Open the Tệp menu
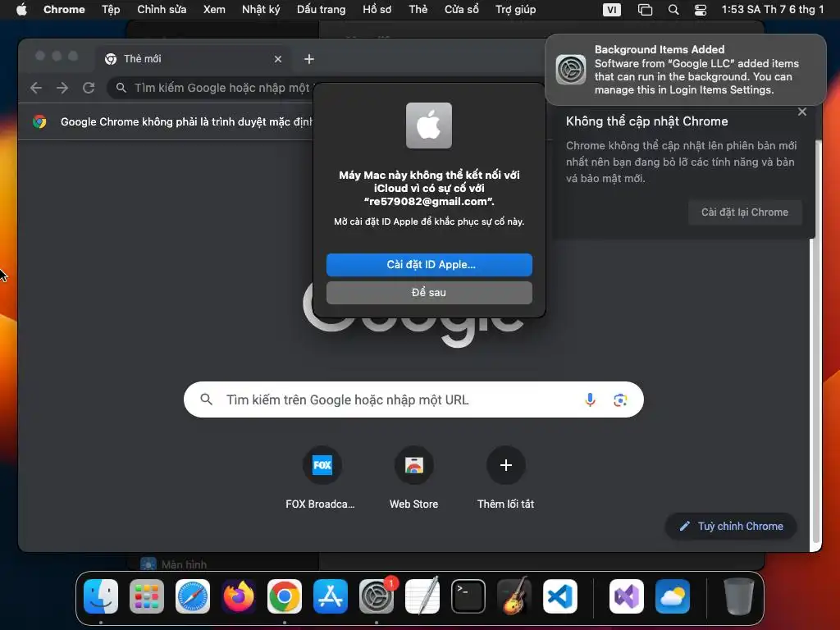Viewport: 840px width, 630px height. 111,9
